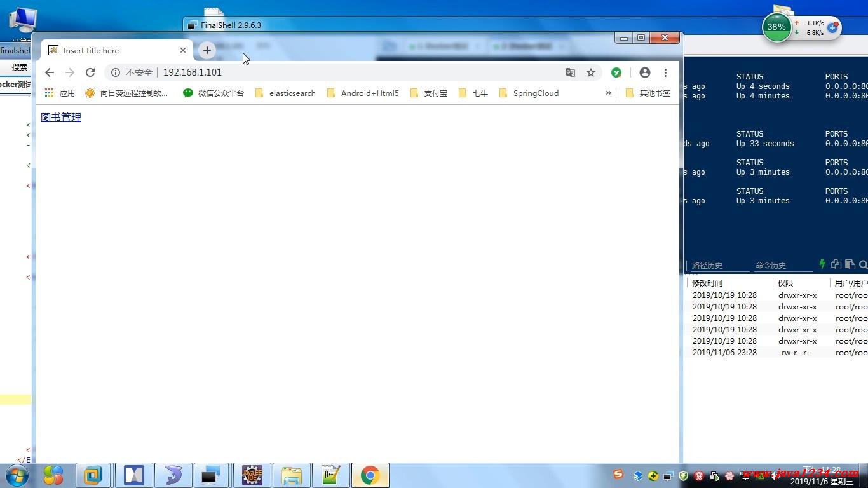The height and width of the screenshot is (488, 868).
Task: Click FinalShell green lightning icon
Action: coord(822,264)
